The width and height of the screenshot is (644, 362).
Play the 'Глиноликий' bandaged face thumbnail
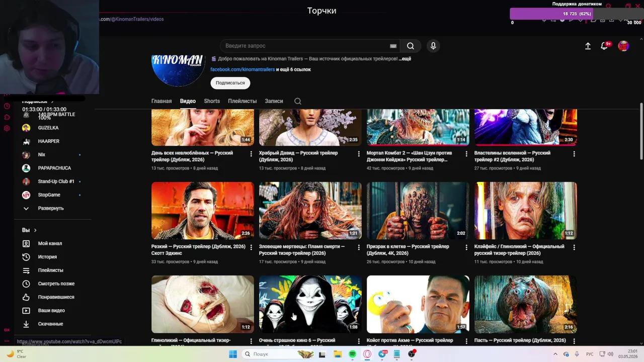pos(203,304)
